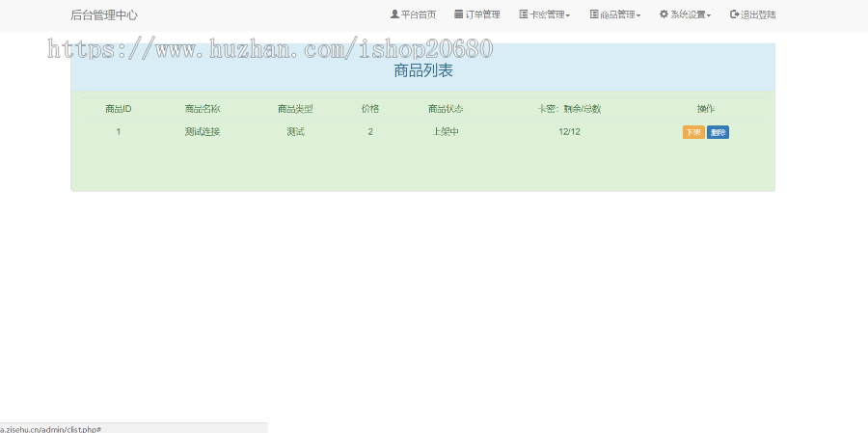This screenshot has width=868, height=433.
Task: Click status cell 上架中
Action: click(x=446, y=132)
